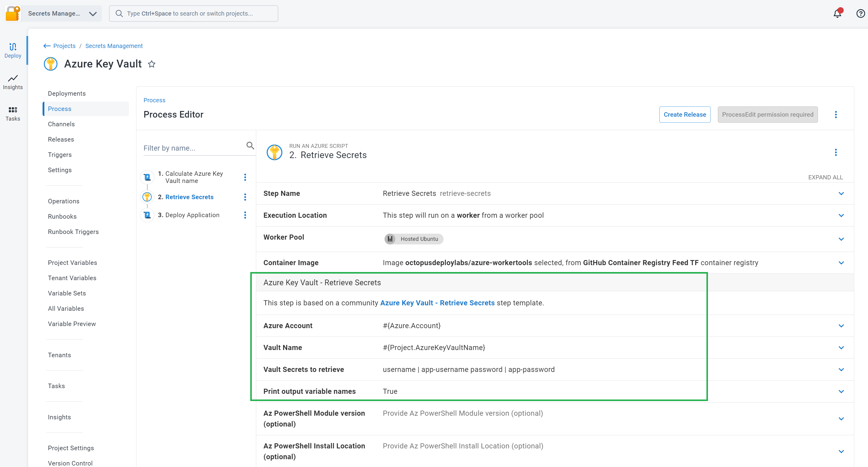Open overflow menu for Deploy Application step
This screenshot has height=467, width=868.
click(x=245, y=215)
